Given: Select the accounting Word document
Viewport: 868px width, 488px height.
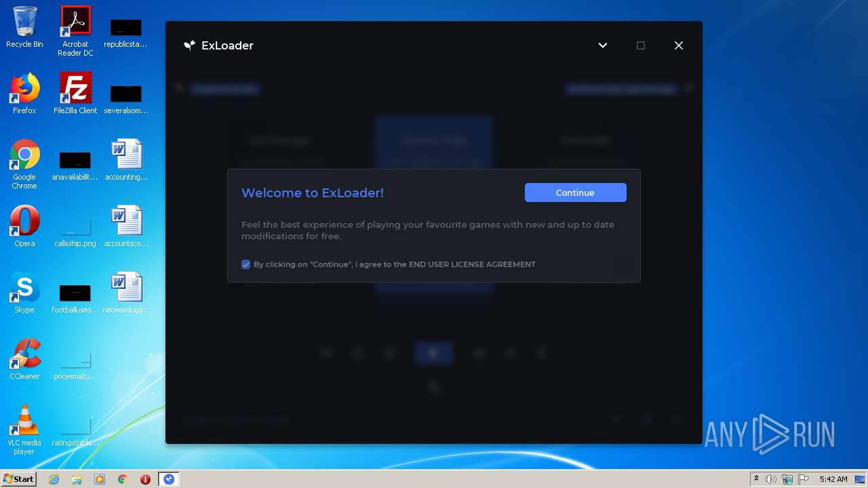Looking at the screenshot, I should tap(126, 160).
